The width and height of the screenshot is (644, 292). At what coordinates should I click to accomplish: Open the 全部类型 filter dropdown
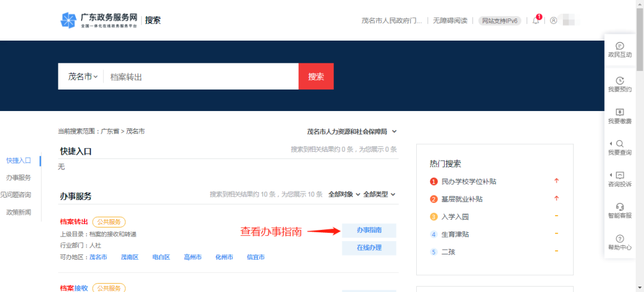pos(379,194)
